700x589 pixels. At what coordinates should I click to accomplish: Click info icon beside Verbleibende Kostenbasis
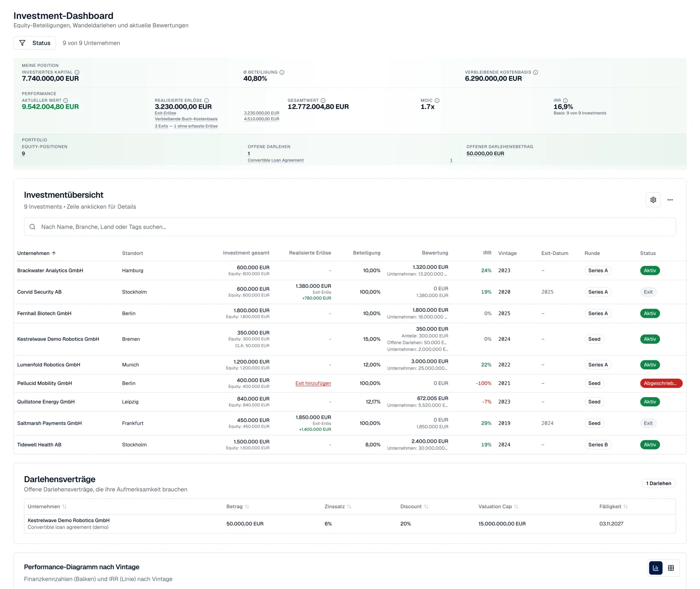tap(535, 72)
